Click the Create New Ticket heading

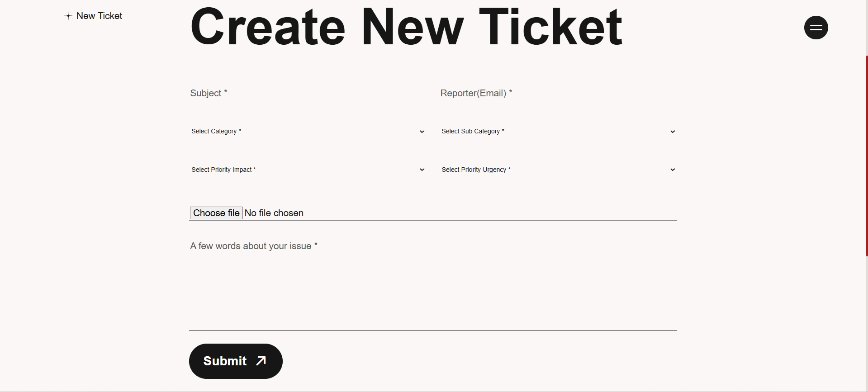coord(406,27)
